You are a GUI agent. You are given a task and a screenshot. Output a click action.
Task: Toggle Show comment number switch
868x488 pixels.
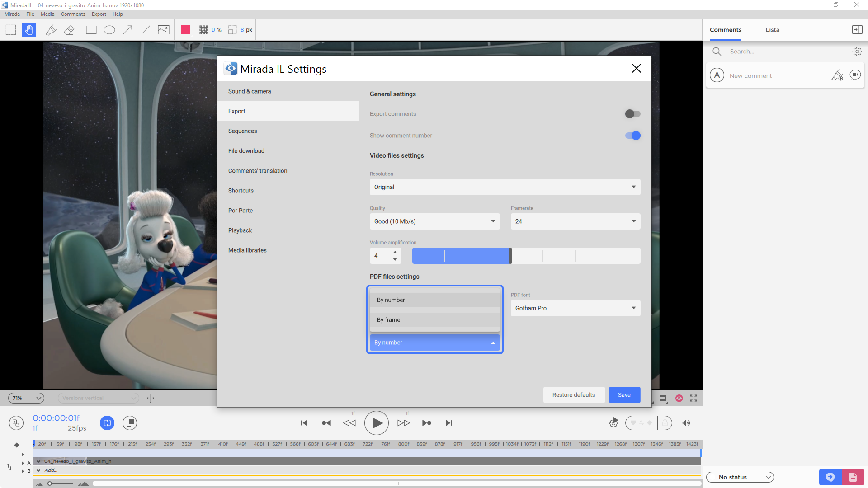coord(633,136)
